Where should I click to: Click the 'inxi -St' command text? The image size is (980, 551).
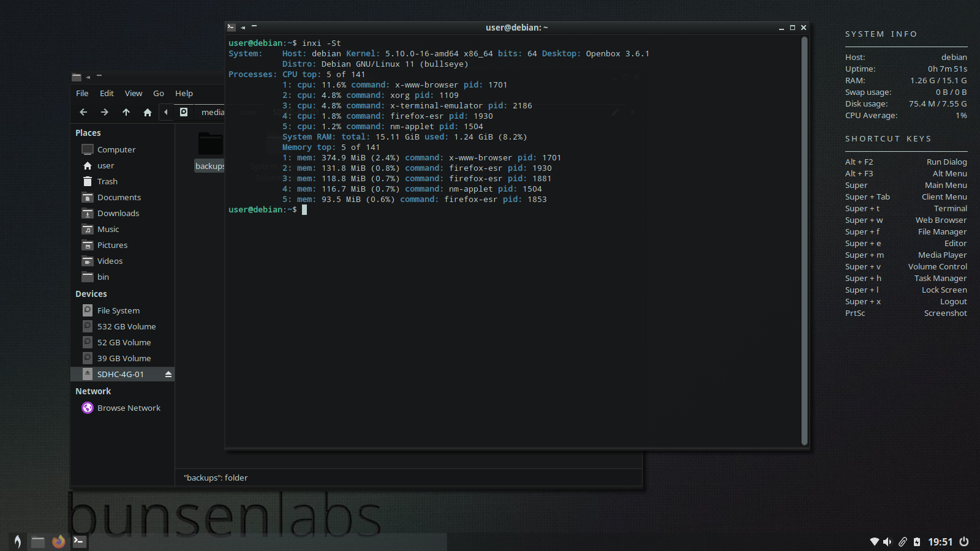click(322, 43)
